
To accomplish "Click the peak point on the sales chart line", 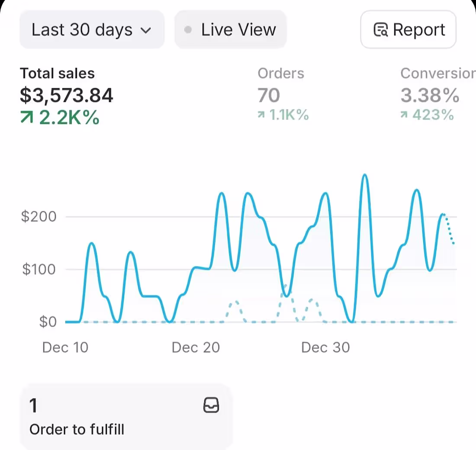I will [x=365, y=175].
